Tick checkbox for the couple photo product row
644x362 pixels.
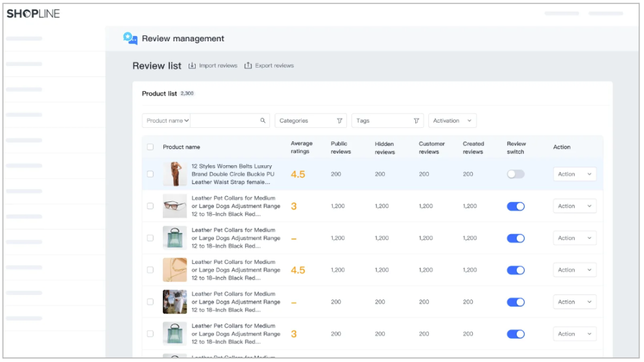coord(151,302)
